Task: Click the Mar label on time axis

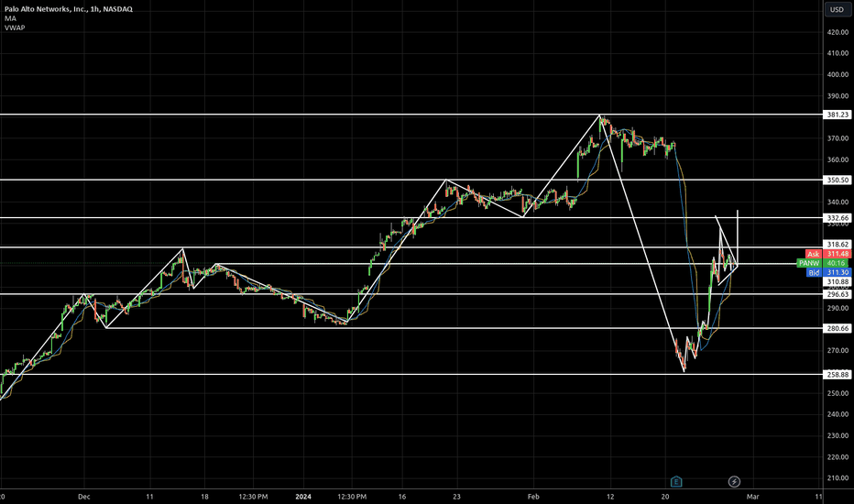Action: (x=752, y=497)
